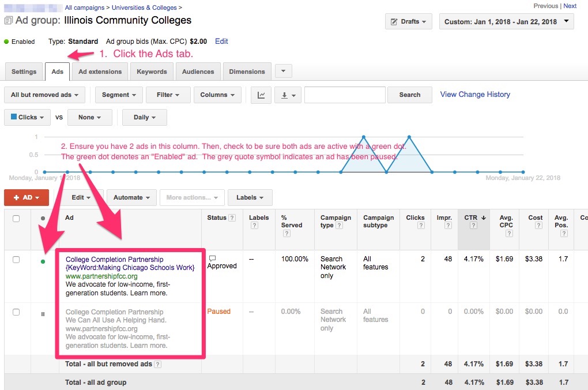Sort by the Campaign subtype column header

pos(378,222)
